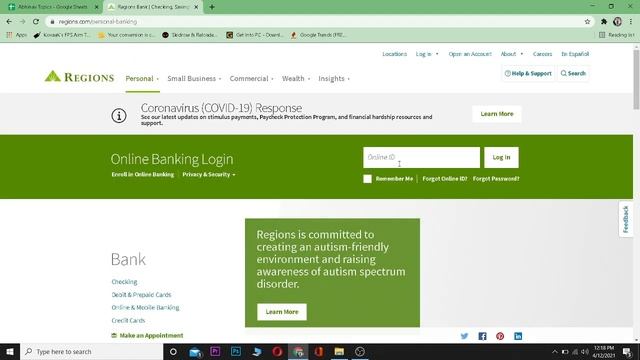Open the Chrome profile avatar
This screenshot has height=360, width=640.
pyautogui.click(x=618, y=22)
